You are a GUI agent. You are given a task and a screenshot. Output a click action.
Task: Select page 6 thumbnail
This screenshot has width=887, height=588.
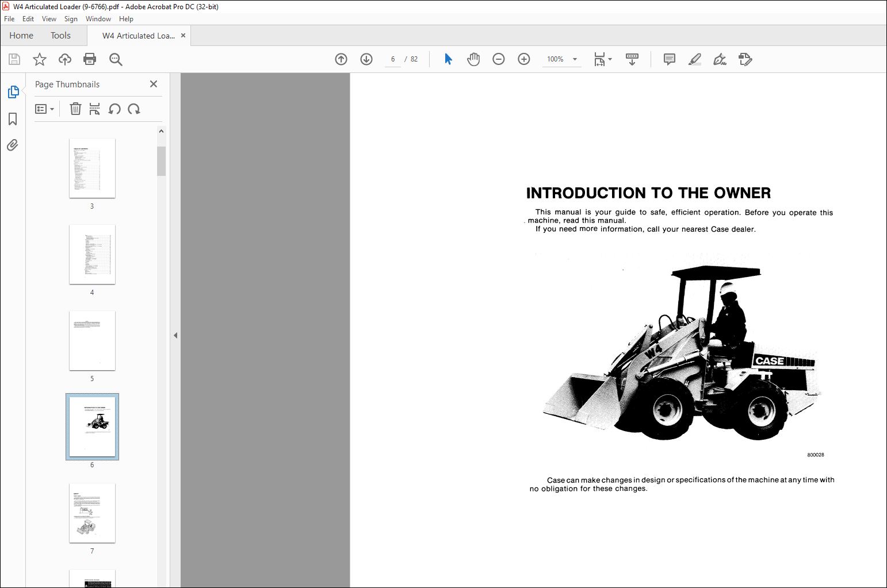pos(92,427)
